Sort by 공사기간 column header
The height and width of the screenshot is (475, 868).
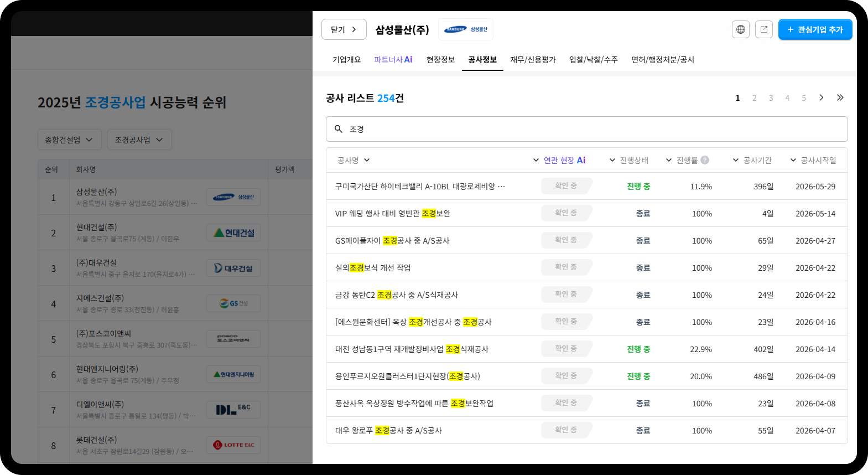pos(752,160)
